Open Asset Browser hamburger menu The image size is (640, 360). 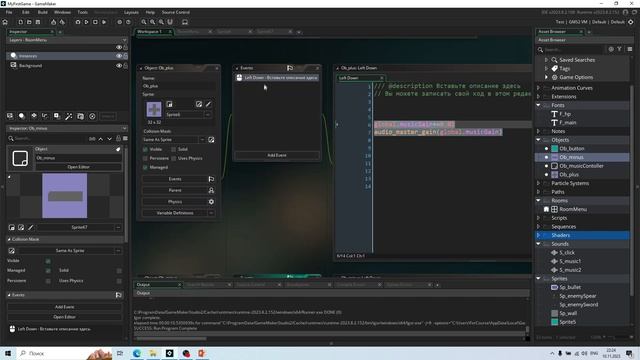click(630, 49)
